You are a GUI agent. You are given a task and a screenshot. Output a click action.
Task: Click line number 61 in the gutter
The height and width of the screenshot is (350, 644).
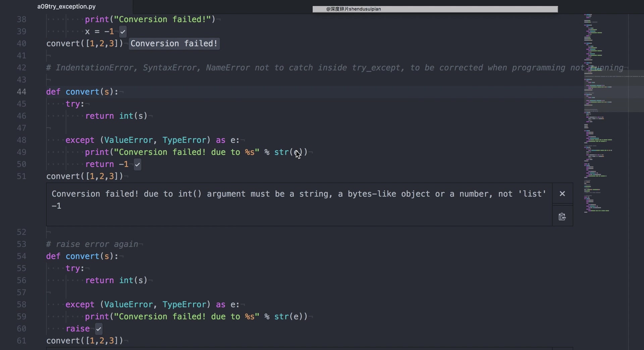tap(21, 341)
